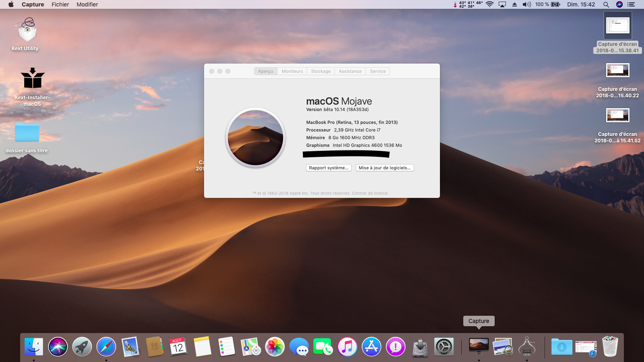Screen dimensions: 644x362
Task: Open the Modifier menu
Action: 87,4
